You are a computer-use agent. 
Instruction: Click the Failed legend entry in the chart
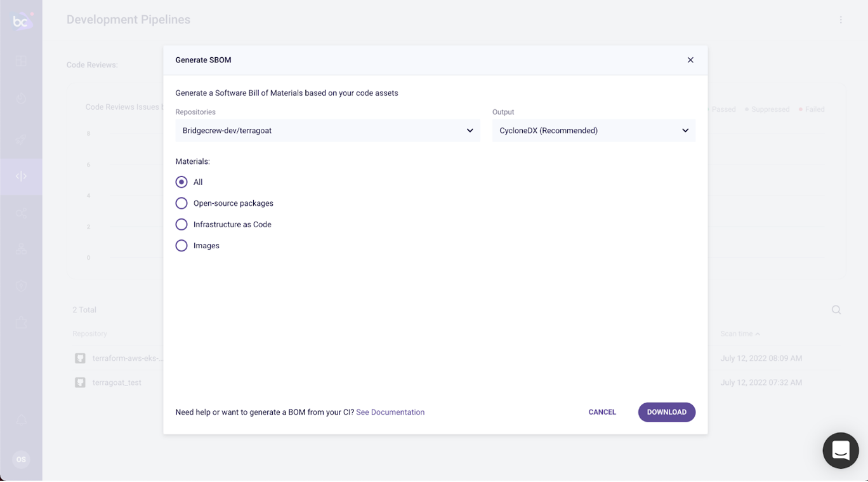click(812, 109)
